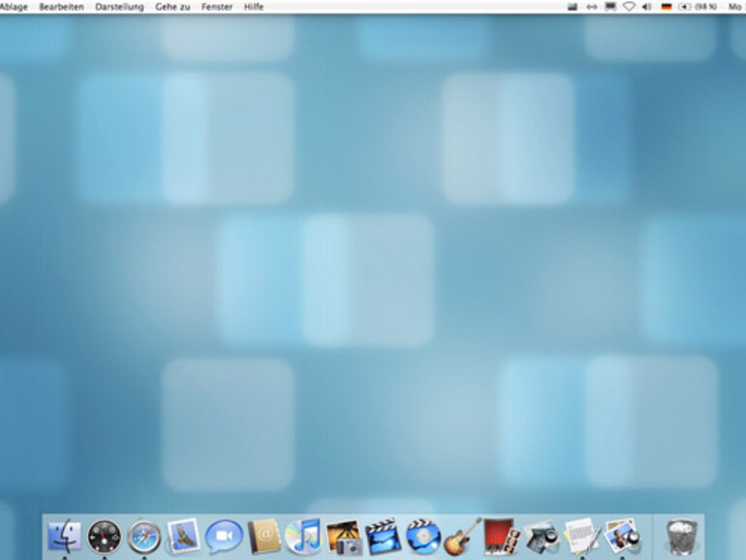Click the Displays monitor menu bar icon
Viewport: 746px width, 560px height.
[x=610, y=7]
